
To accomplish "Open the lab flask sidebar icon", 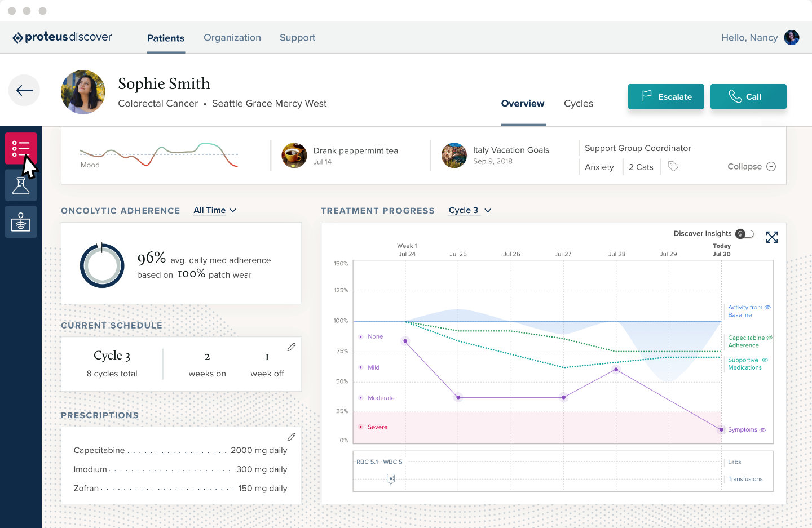I will [21, 185].
